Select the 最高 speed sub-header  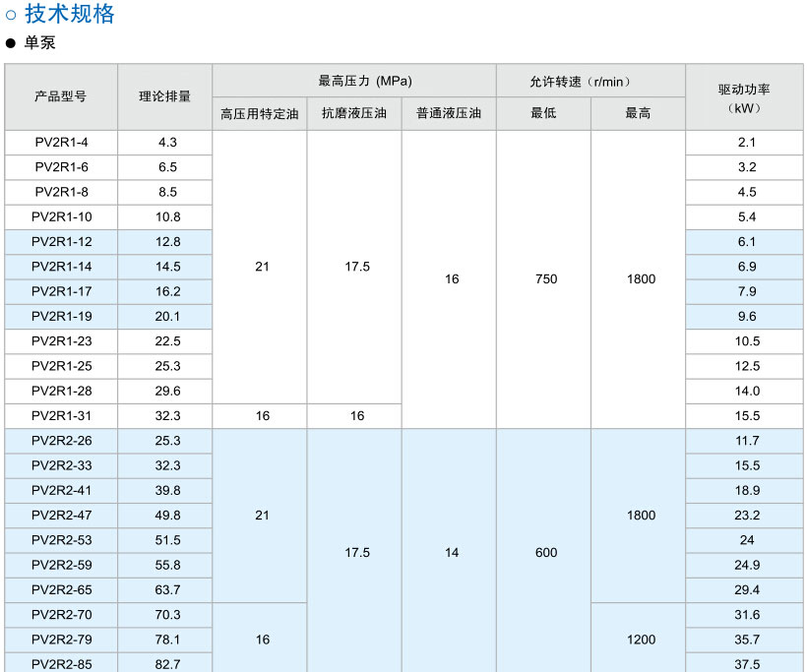click(x=638, y=113)
